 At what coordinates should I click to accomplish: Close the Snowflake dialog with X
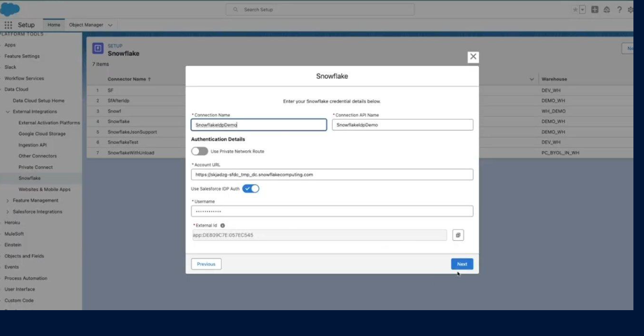coord(473,56)
